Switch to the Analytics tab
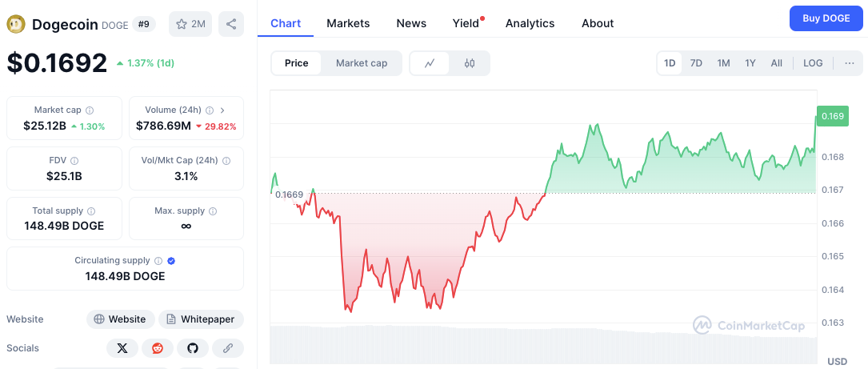The image size is (868, 369). coord(530,23)
